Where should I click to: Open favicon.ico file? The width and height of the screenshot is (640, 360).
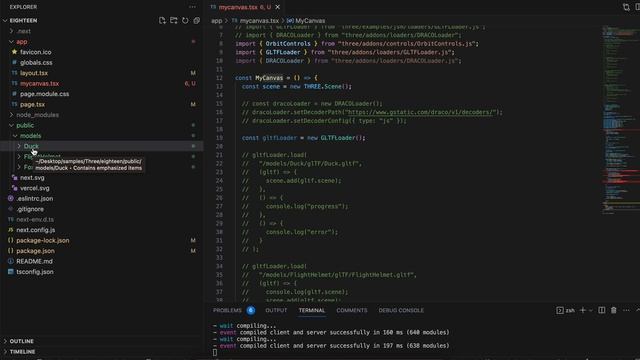click(36, 52)
